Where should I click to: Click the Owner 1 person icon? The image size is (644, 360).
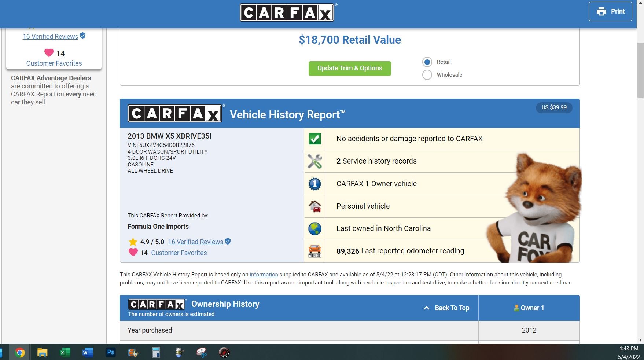[516, 308]
